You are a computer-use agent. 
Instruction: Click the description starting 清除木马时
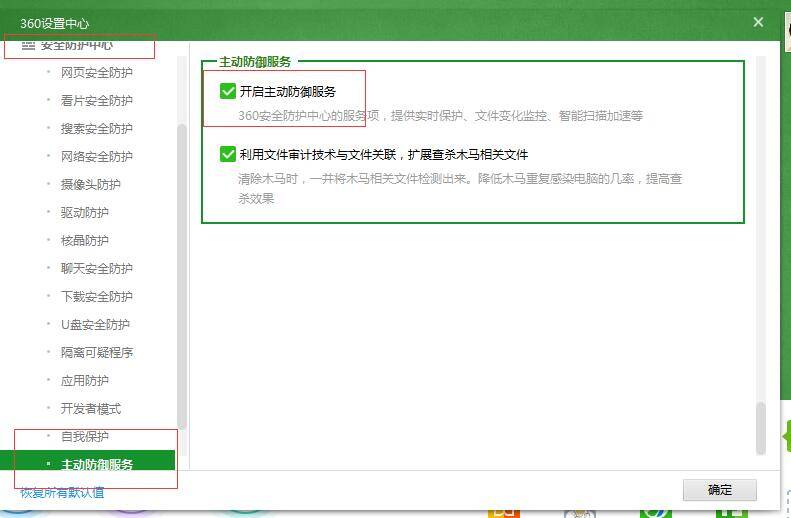click(x=460, y=188)
